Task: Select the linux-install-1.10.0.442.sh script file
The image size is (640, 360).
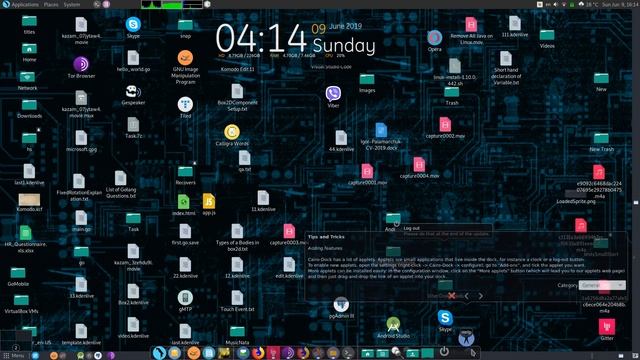Action: [x=455, y=66]
